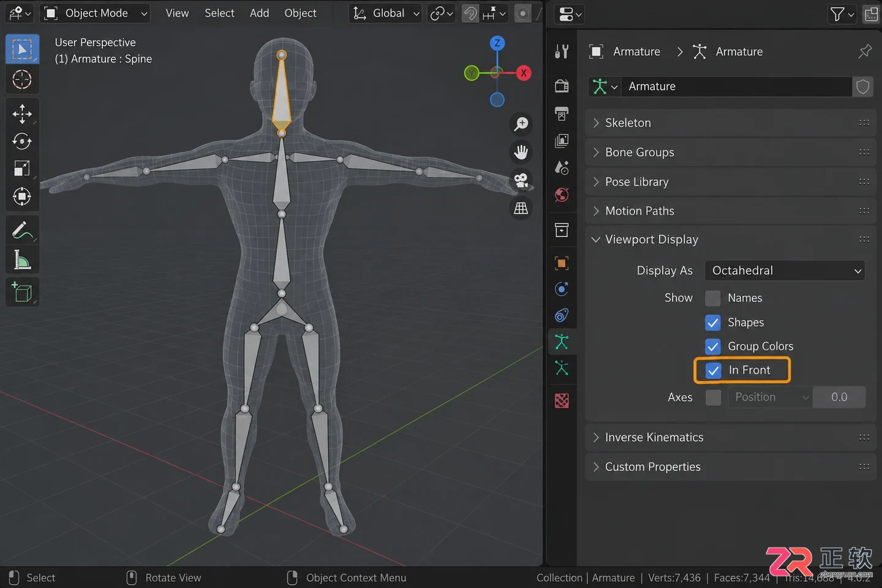Open the Output properties tab
The height and width of the screenshot is (588, 882).
[562, 113]
